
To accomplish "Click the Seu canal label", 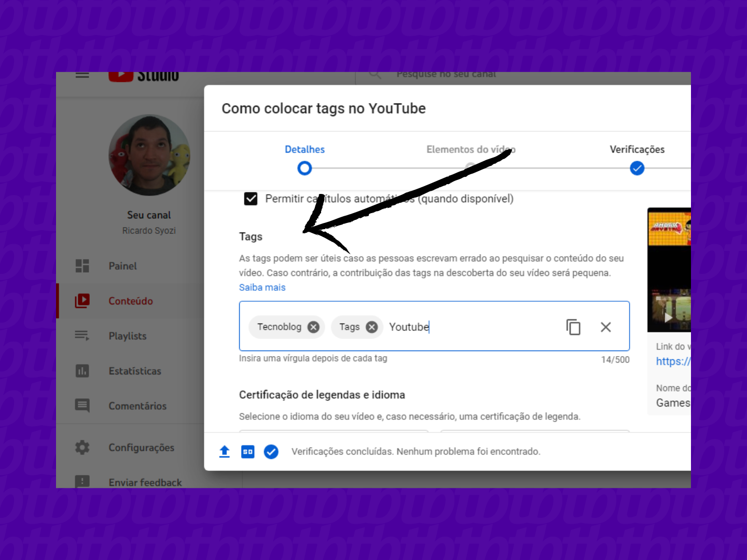I will (149, 215).
